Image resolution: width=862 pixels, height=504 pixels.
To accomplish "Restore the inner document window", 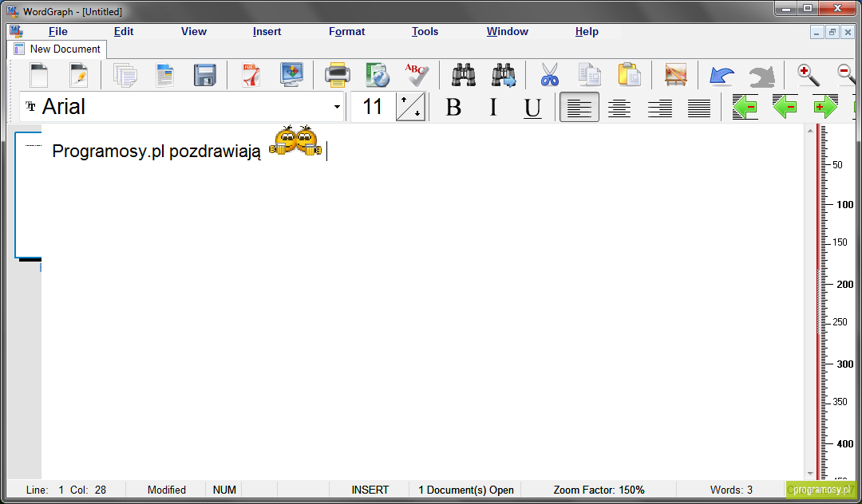I will [x=832, y=33].
